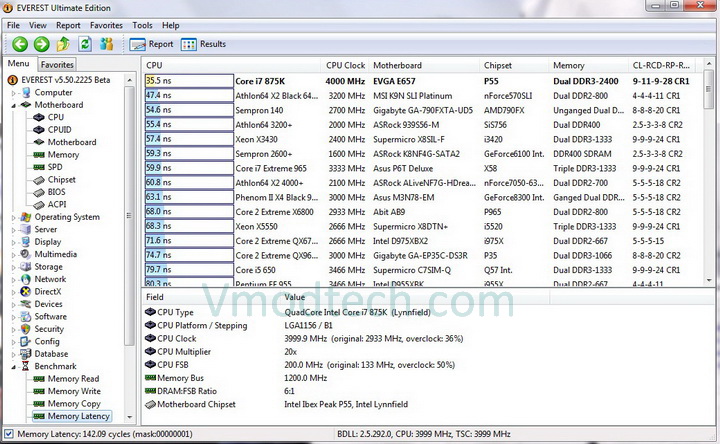
Task: Open the File menu
Action: tap(13, 25)
